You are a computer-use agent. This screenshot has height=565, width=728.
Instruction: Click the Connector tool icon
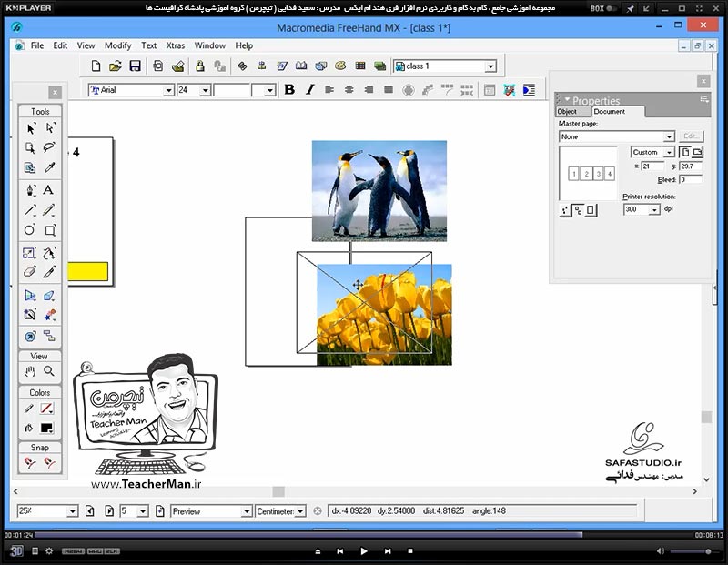(49, 336)
